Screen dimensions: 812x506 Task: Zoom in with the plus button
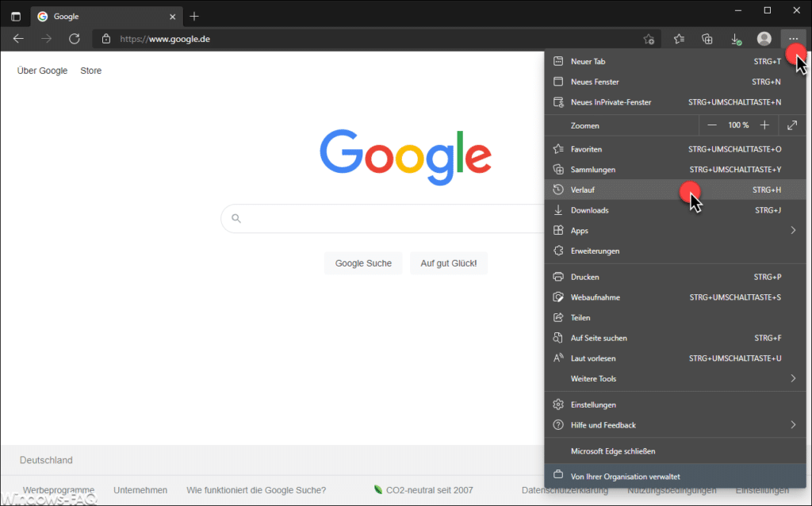[x=764, y=125]
